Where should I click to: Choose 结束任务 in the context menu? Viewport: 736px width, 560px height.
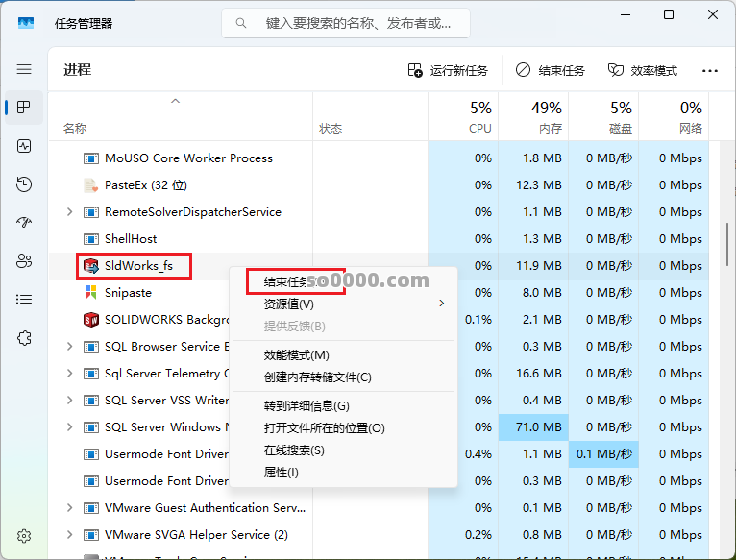(343, 281)
